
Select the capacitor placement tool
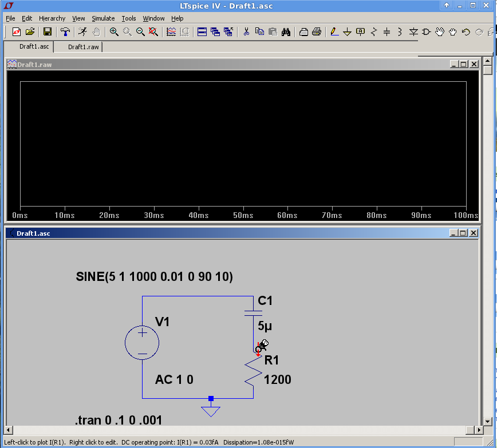point(386,31)
